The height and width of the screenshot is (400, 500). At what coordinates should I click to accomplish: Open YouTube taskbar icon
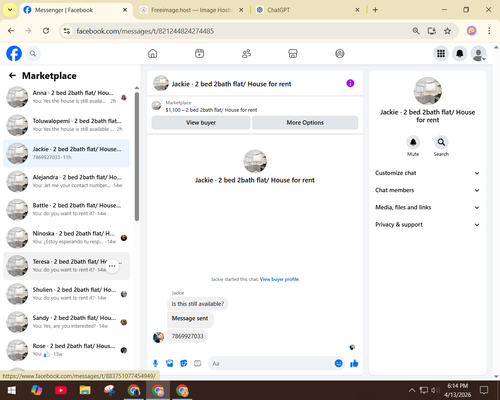(61, 390)
